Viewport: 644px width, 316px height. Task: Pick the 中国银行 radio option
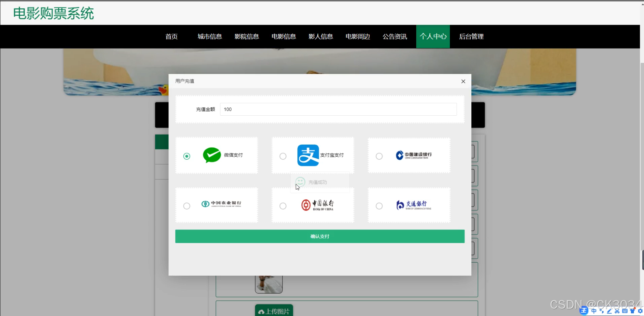(283, 206)
